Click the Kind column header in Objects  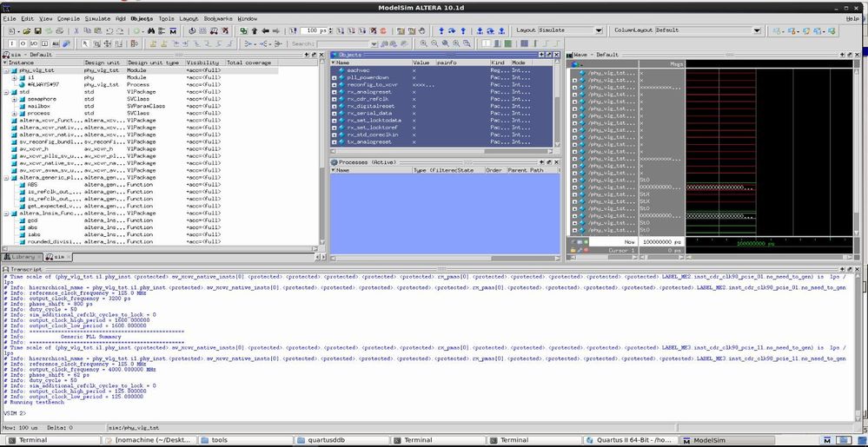[500, 62]
